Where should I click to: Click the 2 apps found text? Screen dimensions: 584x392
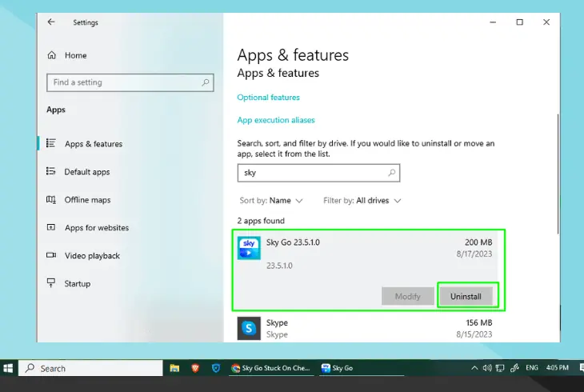coord(261,221)
